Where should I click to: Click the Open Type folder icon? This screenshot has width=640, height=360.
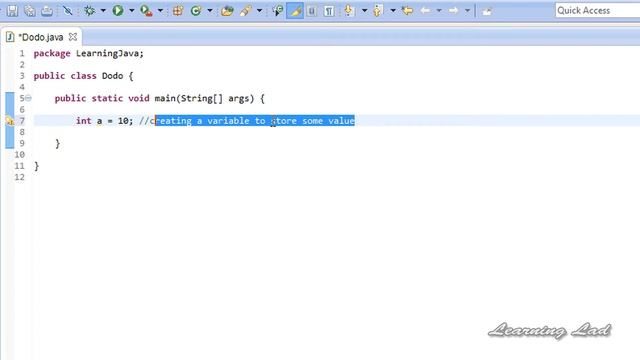click(227, 11)
